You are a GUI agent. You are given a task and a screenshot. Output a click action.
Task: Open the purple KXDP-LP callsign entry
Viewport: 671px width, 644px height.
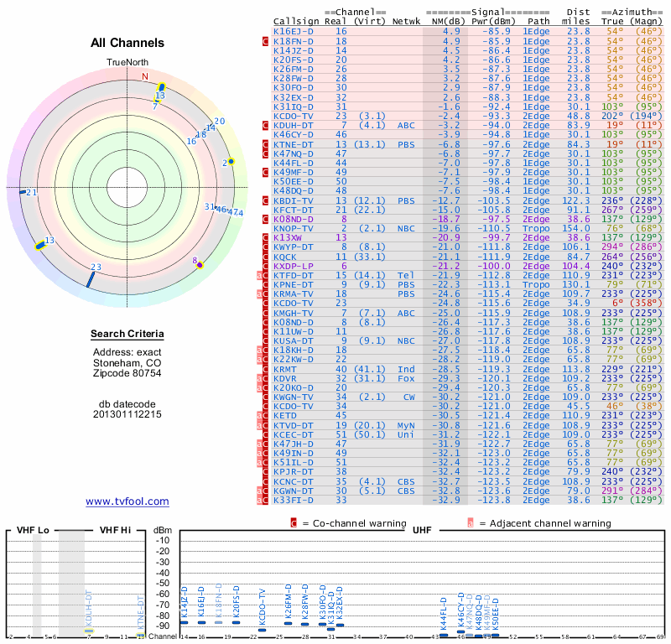[x=293, y=266]
